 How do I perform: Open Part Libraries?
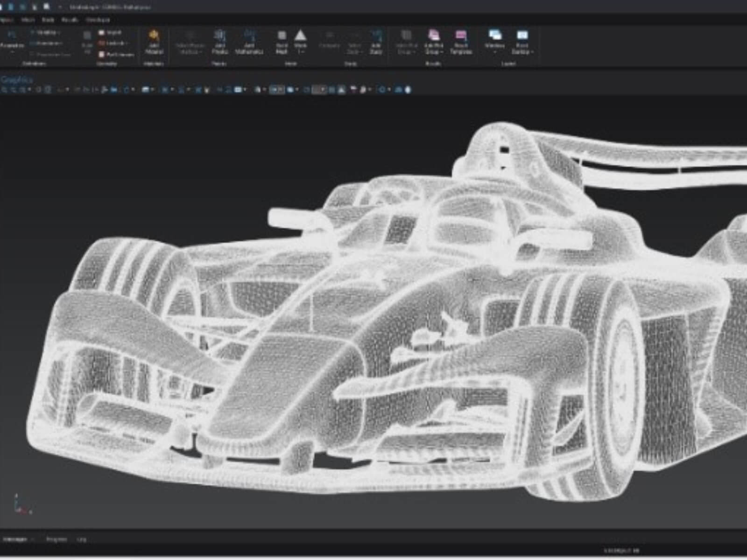click(116, 55)
